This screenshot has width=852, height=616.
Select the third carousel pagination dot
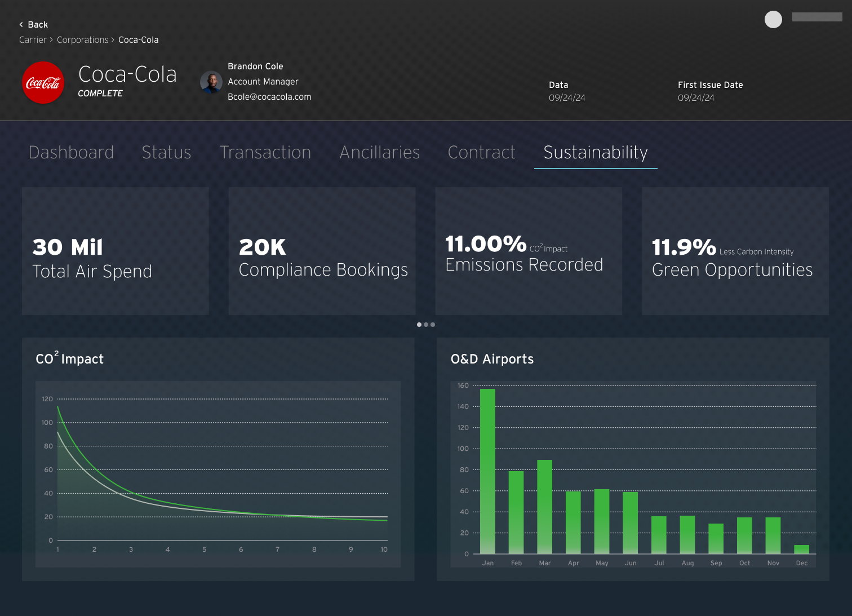point(433,325)
